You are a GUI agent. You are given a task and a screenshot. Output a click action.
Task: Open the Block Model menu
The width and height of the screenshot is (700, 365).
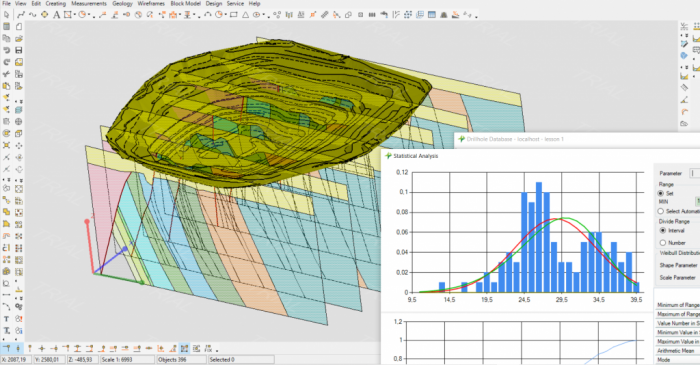[185, 4]
